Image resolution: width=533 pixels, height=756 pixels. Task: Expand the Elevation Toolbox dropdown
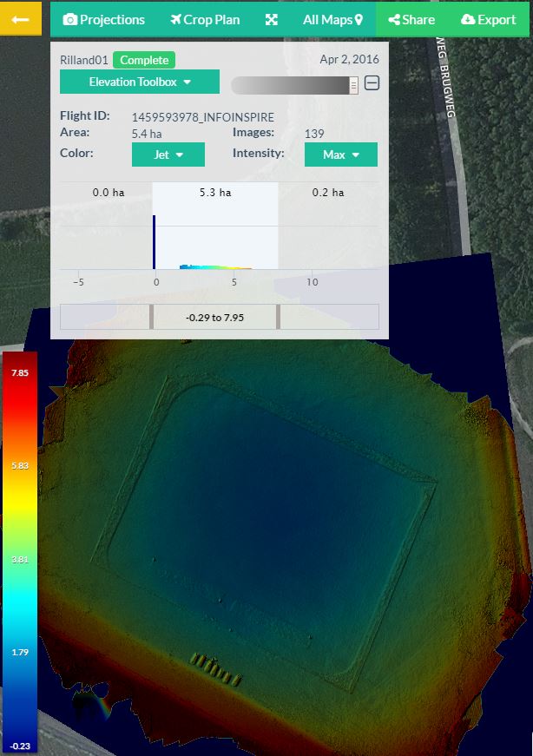pos(139,82)
